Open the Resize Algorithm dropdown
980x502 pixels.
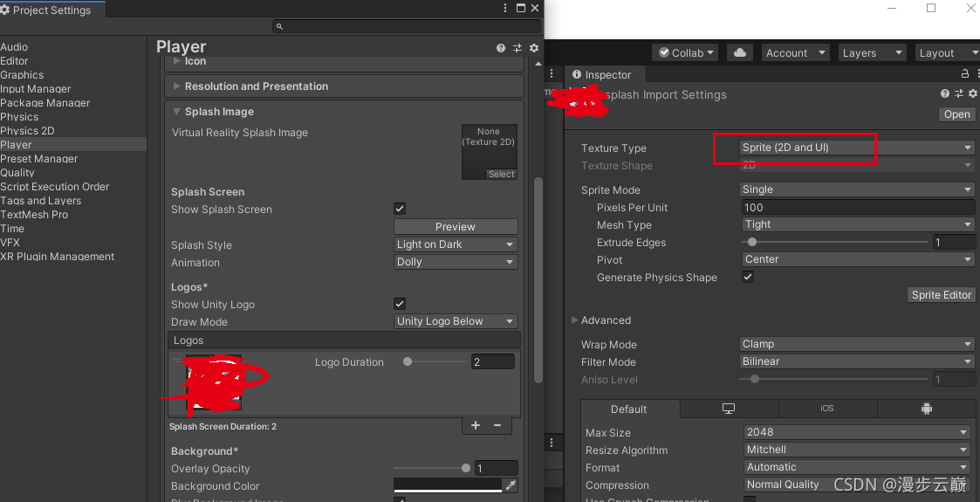coord(857,450)
